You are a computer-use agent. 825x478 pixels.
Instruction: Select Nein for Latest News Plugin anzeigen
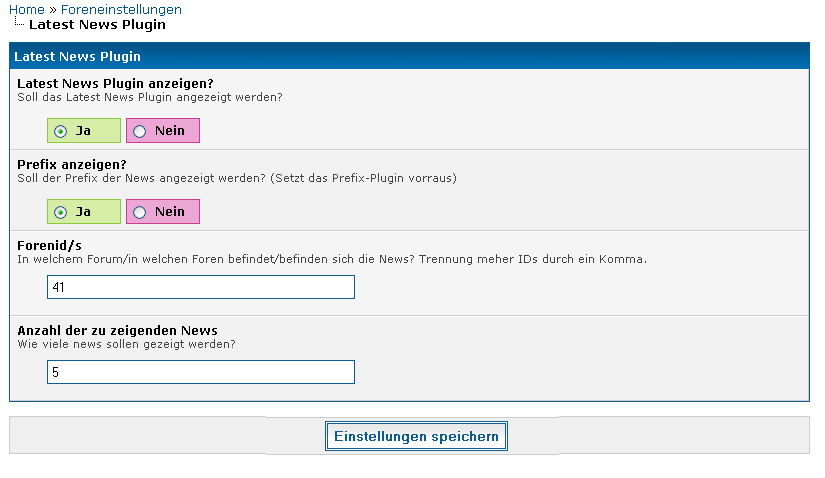pos(140,131)
